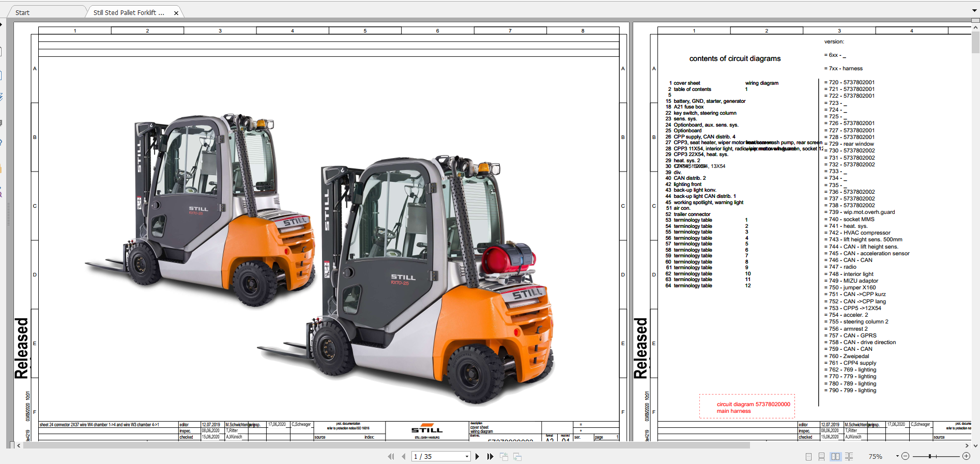Zoom in with the plus button

point(966,456)
